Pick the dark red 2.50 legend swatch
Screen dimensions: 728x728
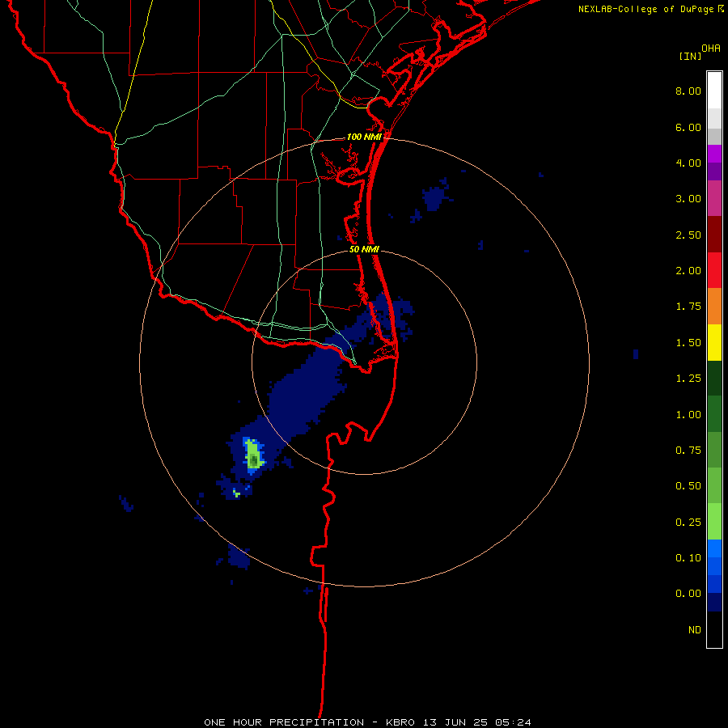(x=714, y=235)
